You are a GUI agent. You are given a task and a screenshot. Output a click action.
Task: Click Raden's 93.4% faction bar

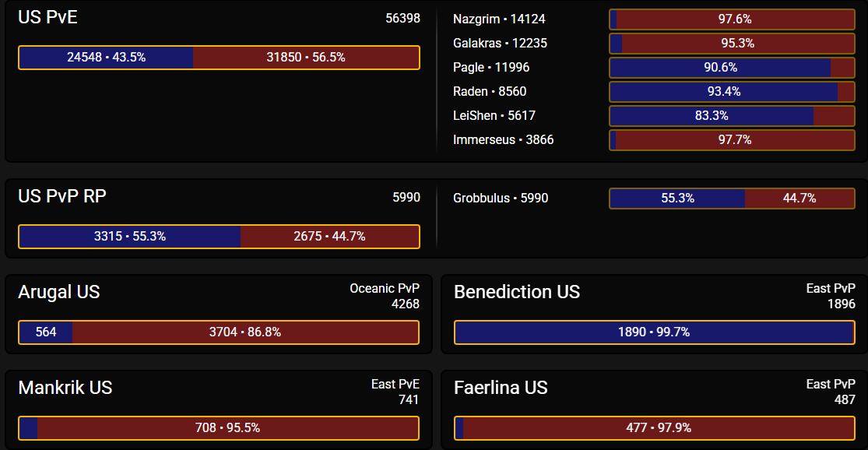(732, 91)
